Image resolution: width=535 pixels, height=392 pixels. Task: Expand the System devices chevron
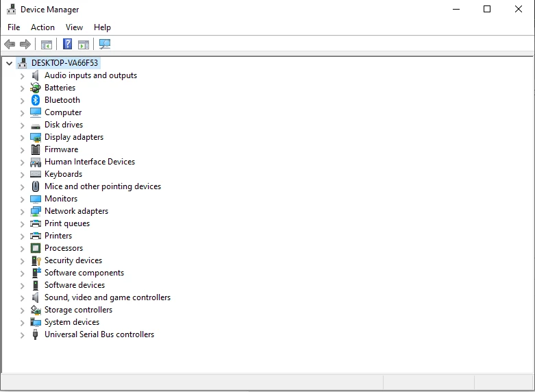(22, 322)
